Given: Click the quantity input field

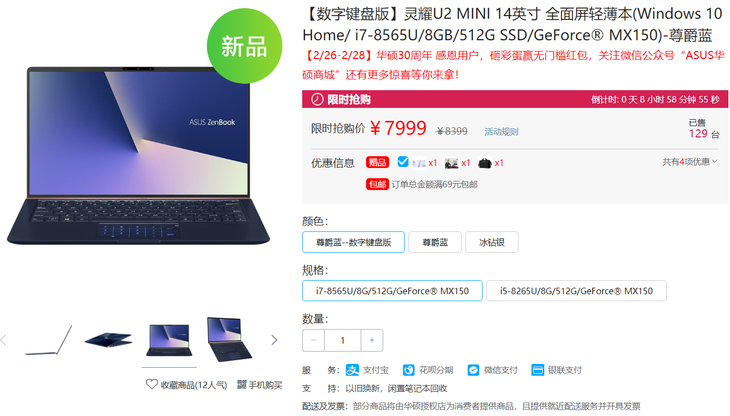Looking at the screenshot, I should (x=343, y=340).
